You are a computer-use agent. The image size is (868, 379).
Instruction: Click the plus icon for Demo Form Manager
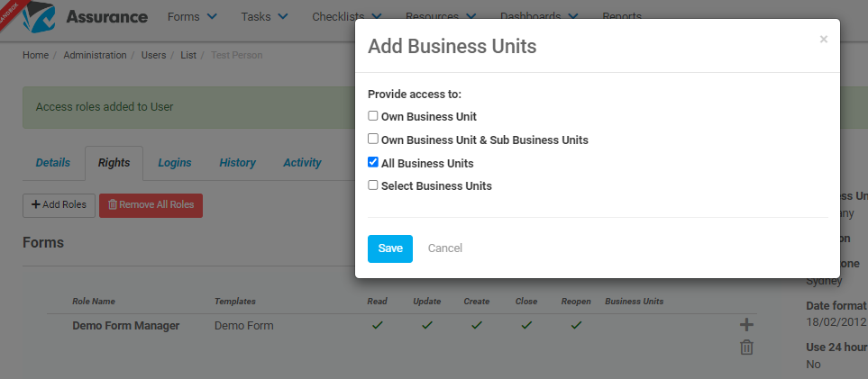click(x=746, y=325)
